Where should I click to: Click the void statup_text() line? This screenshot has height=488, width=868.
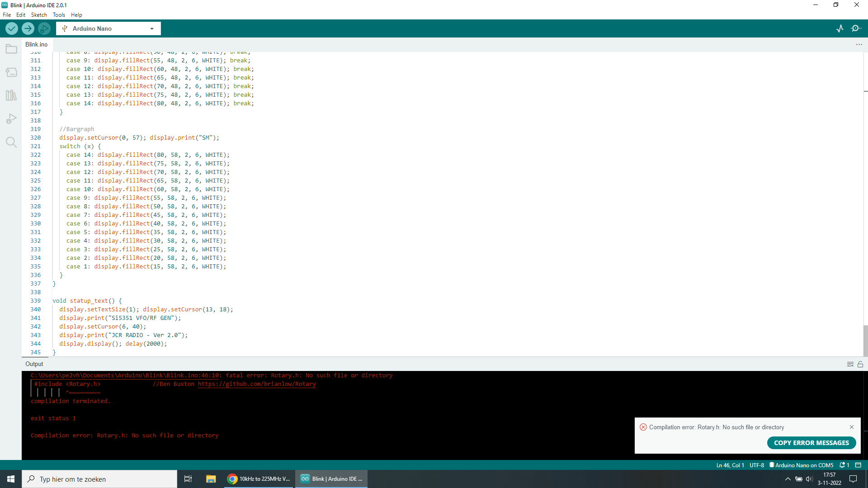coord(87,301)
